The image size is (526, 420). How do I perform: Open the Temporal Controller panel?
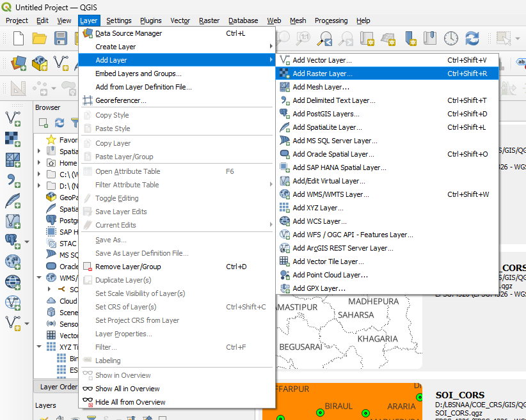point(450,38)
